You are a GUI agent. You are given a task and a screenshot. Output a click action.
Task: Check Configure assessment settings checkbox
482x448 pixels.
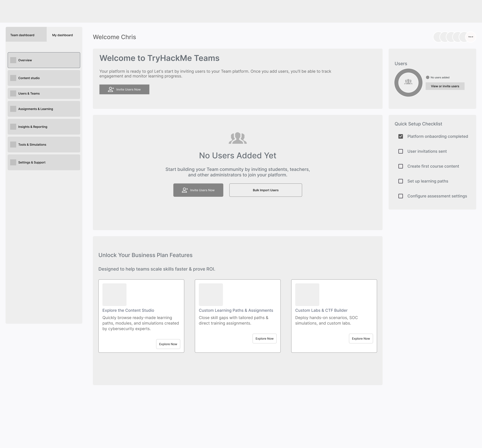tap(401, 196)
